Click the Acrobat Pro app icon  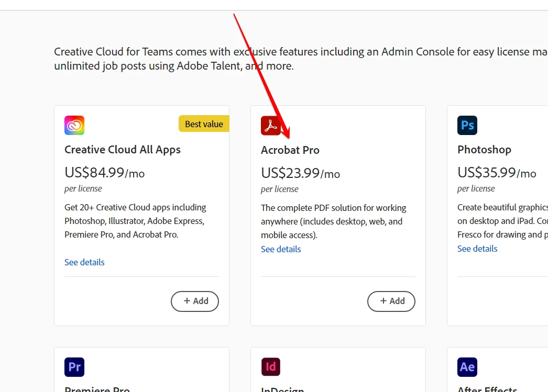(271, 125)
